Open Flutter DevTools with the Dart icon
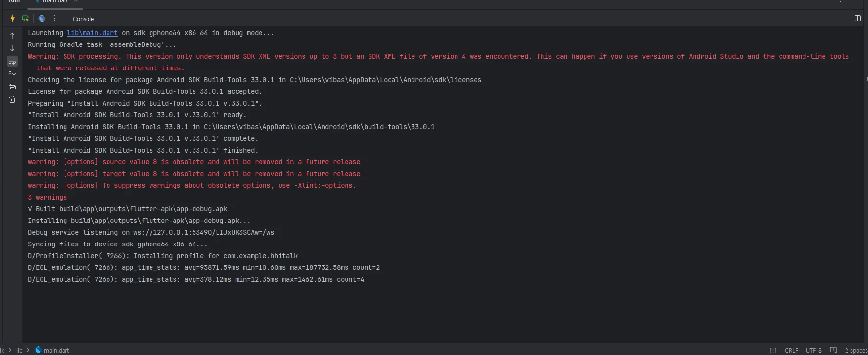Viewport: 868px width, 355px height. pyautogui.click(x=42, y=19)
